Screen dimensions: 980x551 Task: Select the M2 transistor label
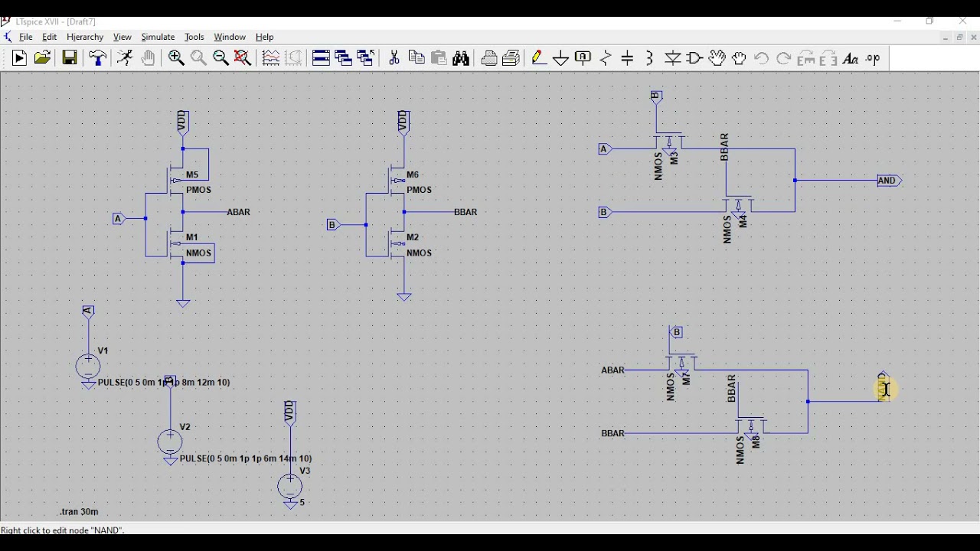413,237
